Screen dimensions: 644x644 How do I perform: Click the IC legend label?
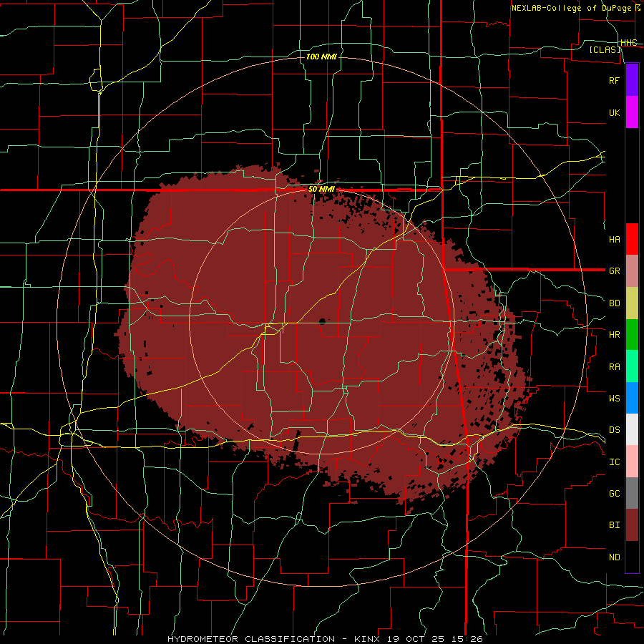tap(614, 462)
